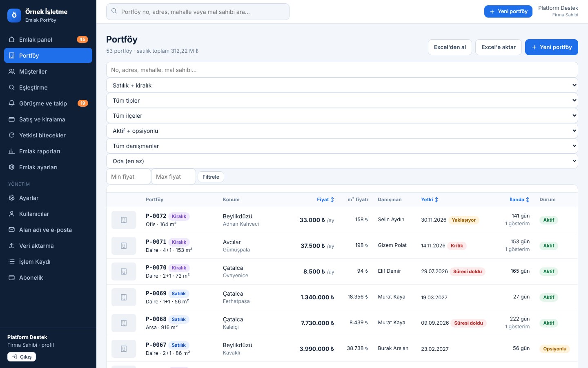Click the Çıkış logout button
This screenshot has width=588, height=368.
pyautogui.click(x=22, y=357)
